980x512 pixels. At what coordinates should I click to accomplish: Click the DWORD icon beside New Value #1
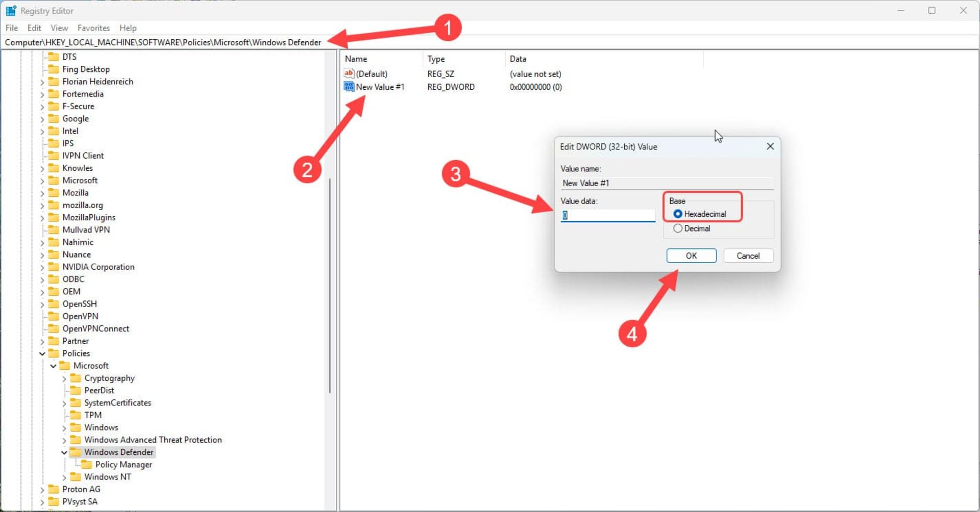(349, 87)
